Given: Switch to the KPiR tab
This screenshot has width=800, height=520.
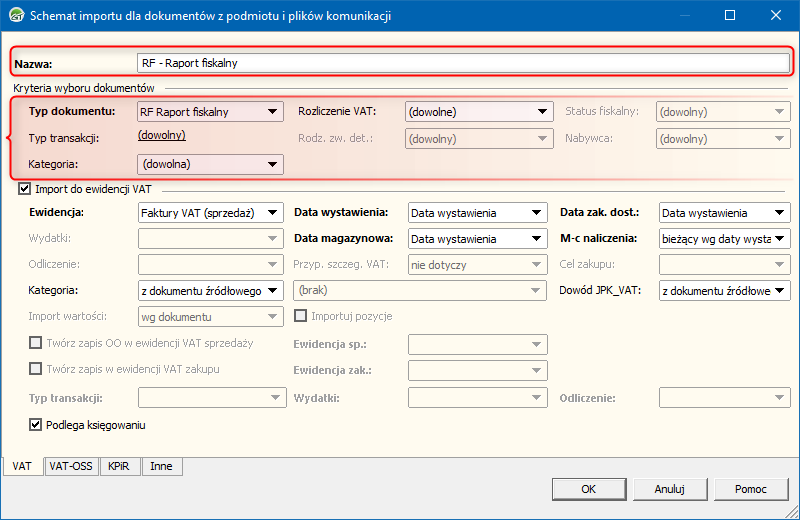Looking at the screenshot, I should click(x=120, y=466).
